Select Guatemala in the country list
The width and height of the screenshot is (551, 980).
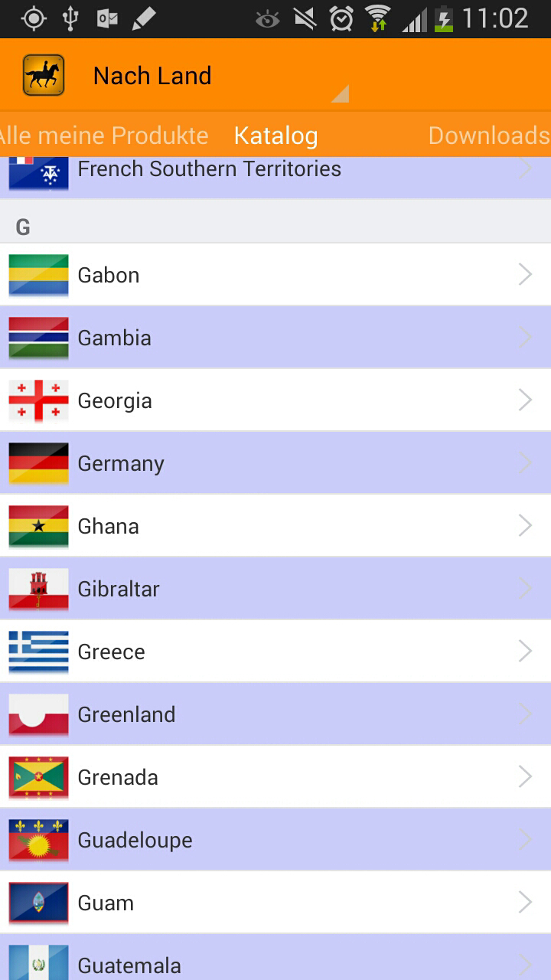(x=275, y=957)
